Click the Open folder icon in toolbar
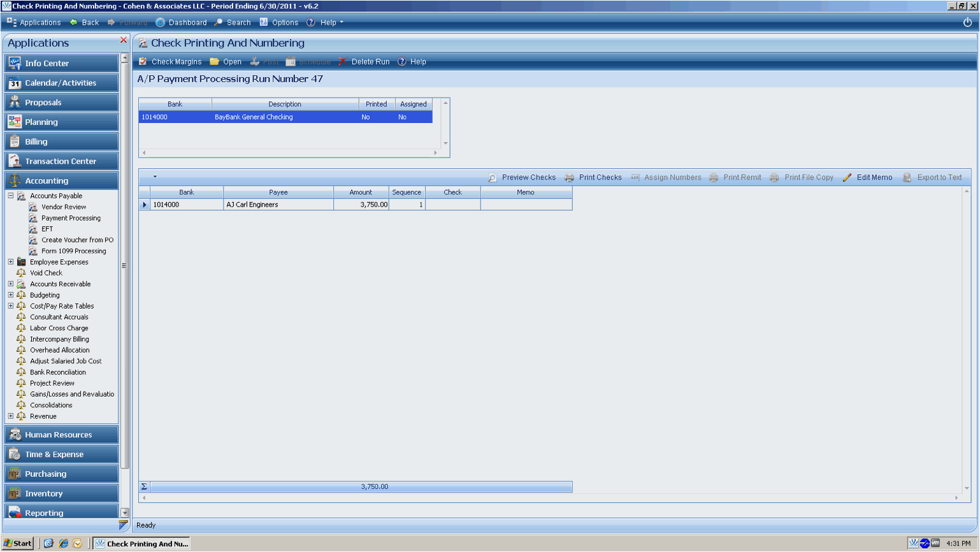Screen dimensions: 980x552 215,62
